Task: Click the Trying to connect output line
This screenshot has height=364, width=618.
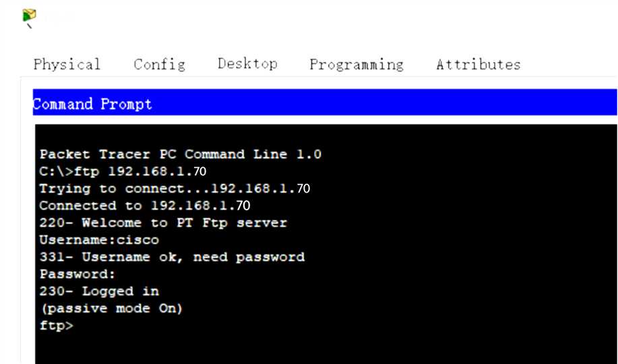Action: (x=175, y=189)
